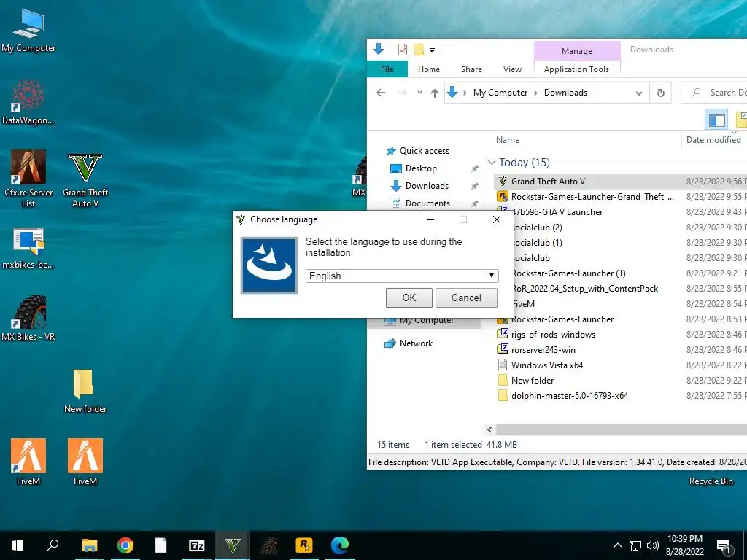Click Properties checkmark in quick access toolbar
Image resolution: width=747 pixels, height=560 pixels.
(403, 49)
